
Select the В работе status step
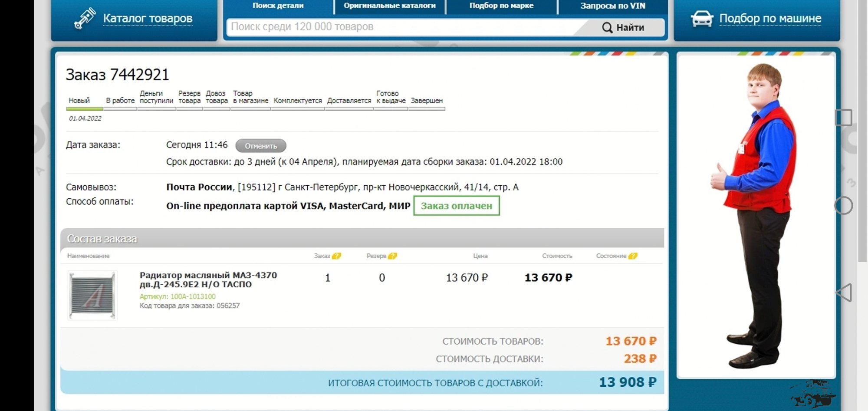pyautogui.click(x=120, y=101)
